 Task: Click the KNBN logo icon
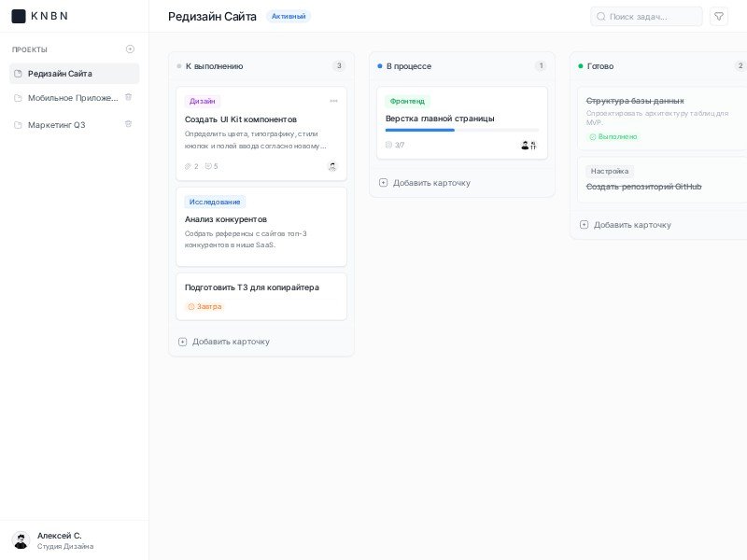pos(19,16)
